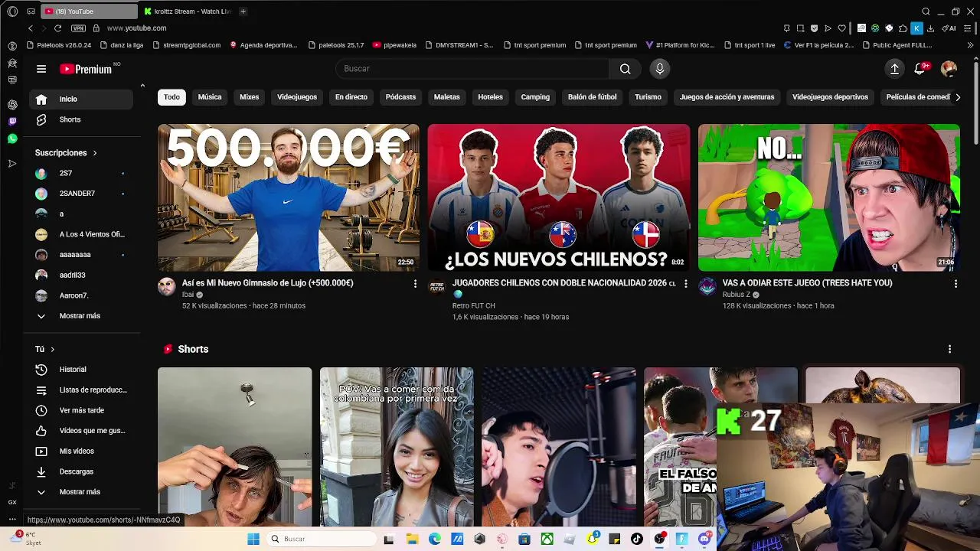Open Microsoft Edge from the taskbar

(x=435, y=539)
